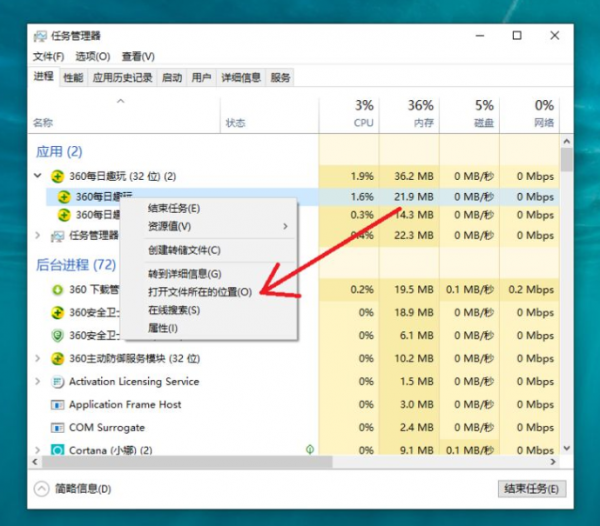Click the Cortana (小娜) icon

click(x=57, y=450)
